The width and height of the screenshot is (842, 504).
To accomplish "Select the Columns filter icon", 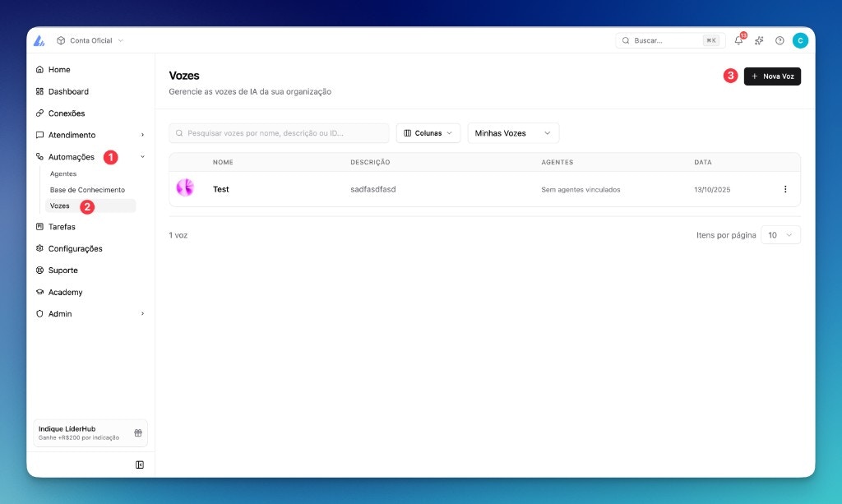I will [409, 132].
